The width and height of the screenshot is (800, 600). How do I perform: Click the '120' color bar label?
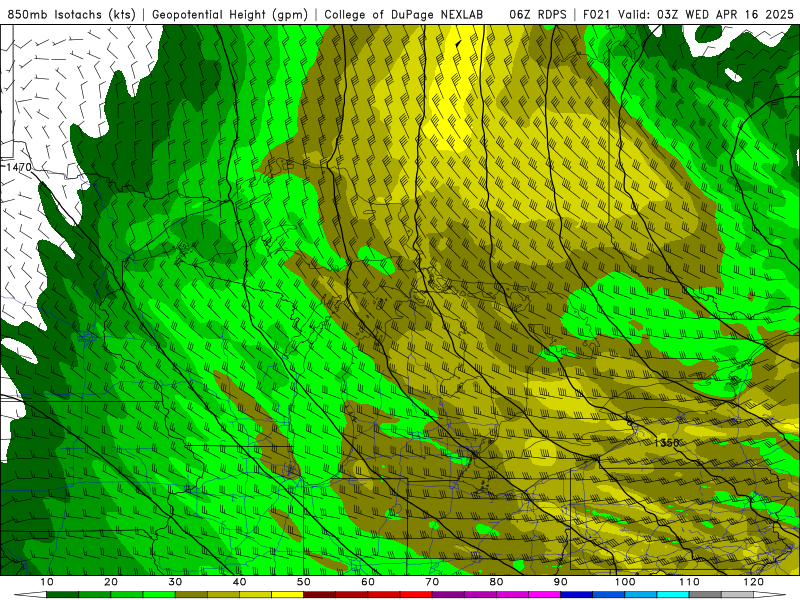click(754, 582)
